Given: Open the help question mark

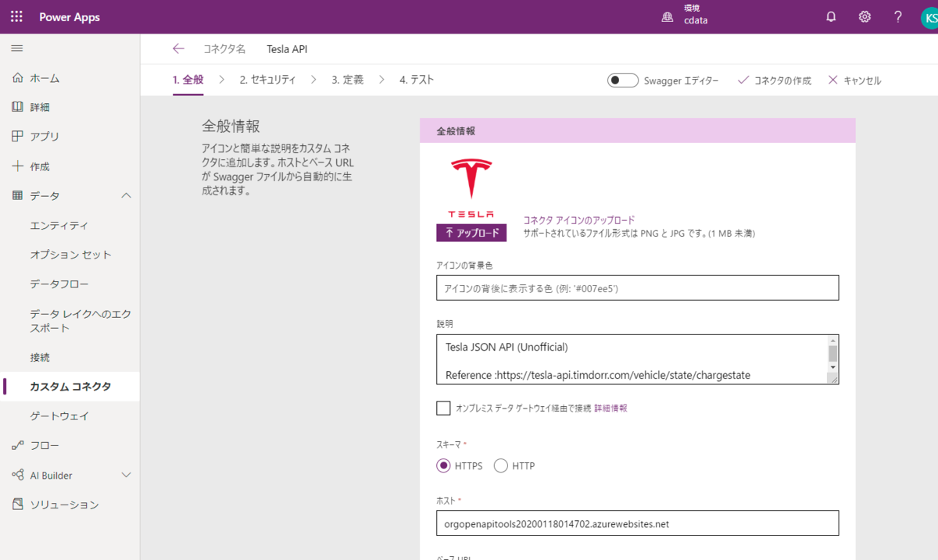Looking at the screenshot, I should 898,16.
